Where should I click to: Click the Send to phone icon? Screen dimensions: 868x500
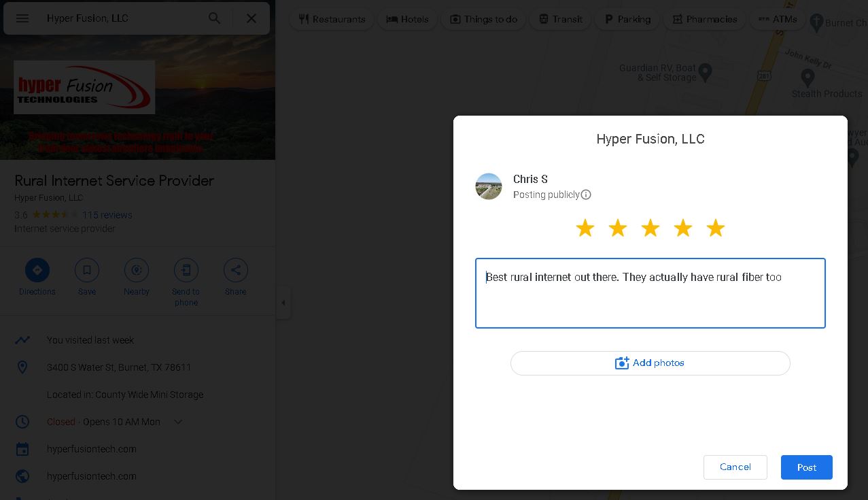pyautogui.click(x=186, y=270)
